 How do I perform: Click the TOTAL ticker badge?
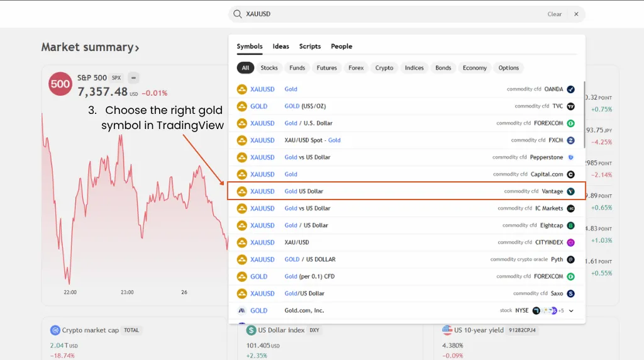coord(131,330)
